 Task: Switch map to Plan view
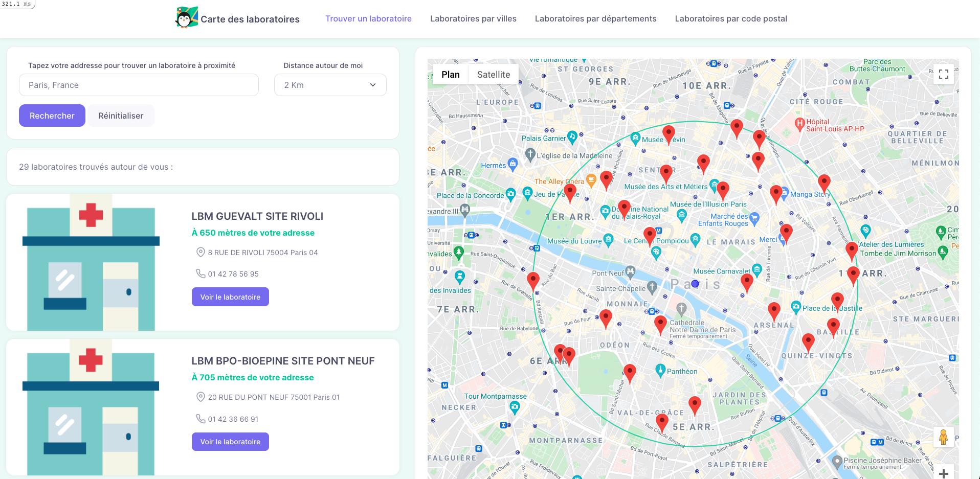[x=450, y=75]
